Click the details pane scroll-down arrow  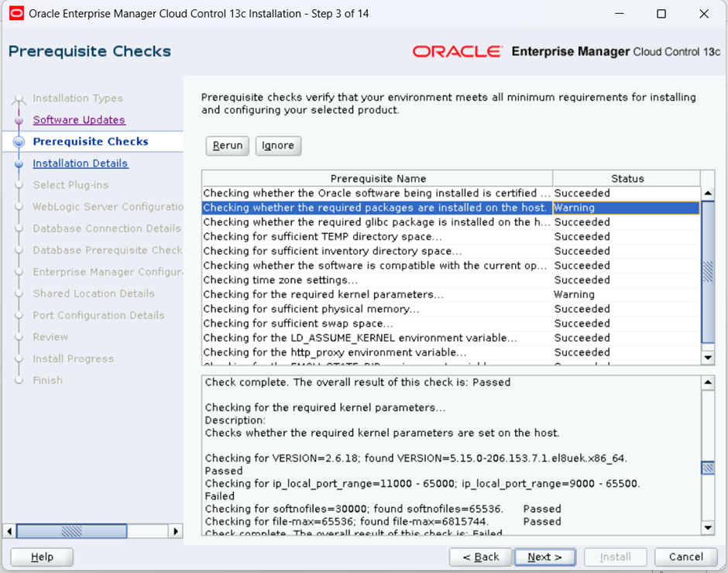pyautogui.click(x=707, y=527)
